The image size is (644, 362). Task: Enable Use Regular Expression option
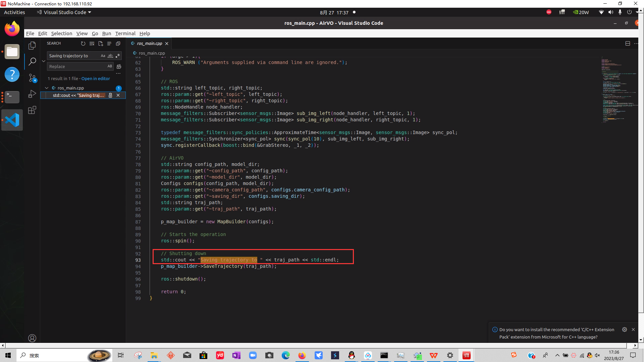point(117,56)
